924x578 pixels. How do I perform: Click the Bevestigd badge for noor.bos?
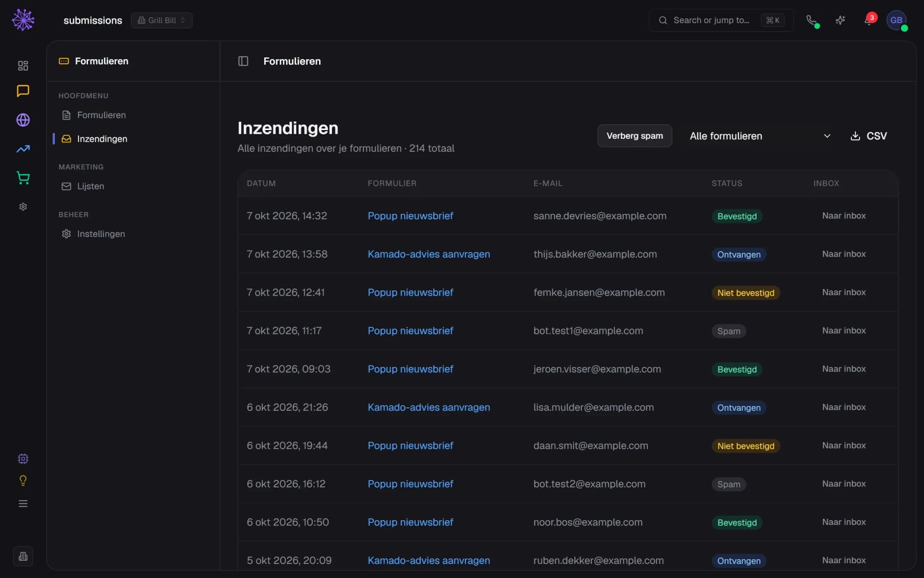[737, 523]
